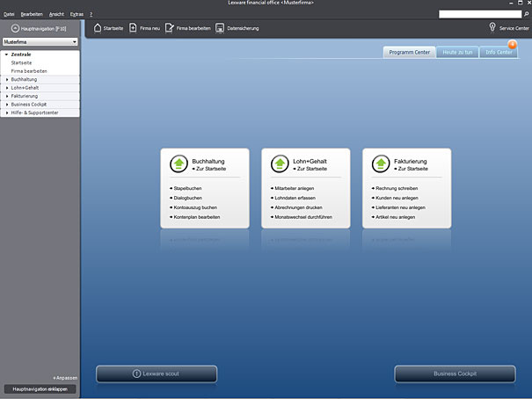The width and height of the screenshot is (532, 399).
Task: Click Zur Startseite under Lohn+Gehalt
Action: [x=312, y=169]
